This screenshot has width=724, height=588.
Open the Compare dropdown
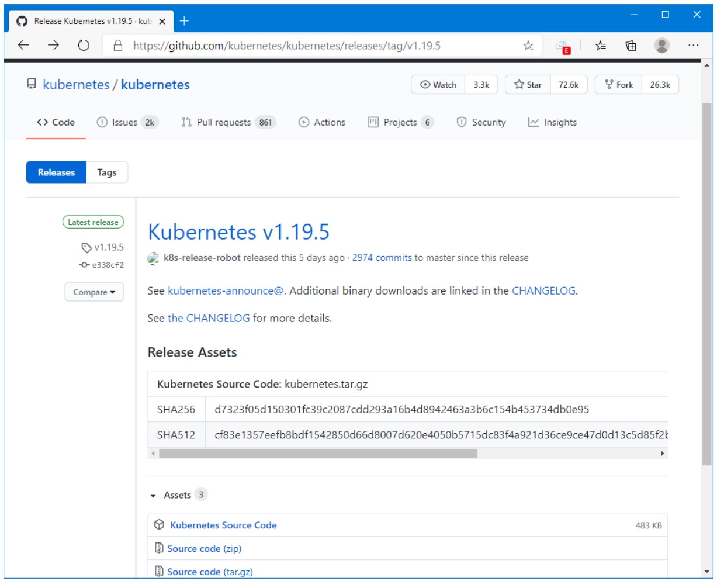(94, 292)
